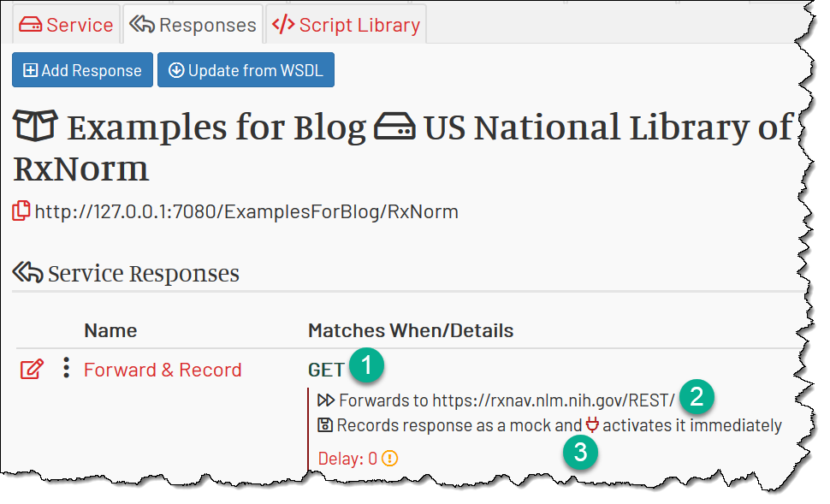Click the save icon beside Records response
The height and width of the screenshot is (504, 830).
coord(325,425)
